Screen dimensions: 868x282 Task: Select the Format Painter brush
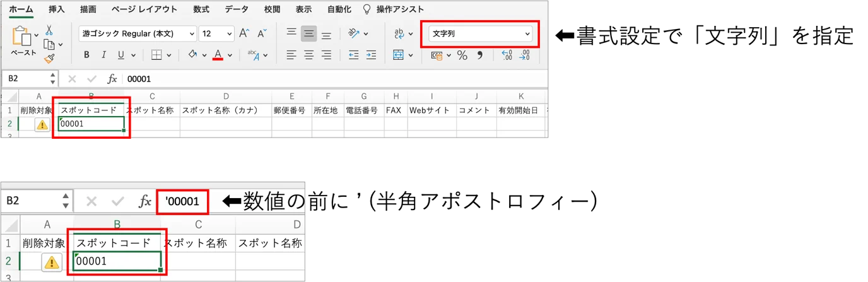coord(49,58)
